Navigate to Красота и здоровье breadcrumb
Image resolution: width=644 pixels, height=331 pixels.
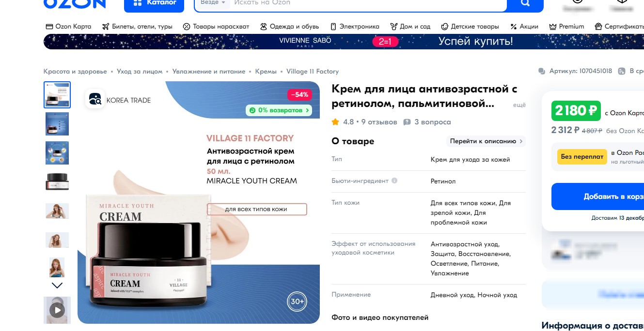tap(75, 71)
